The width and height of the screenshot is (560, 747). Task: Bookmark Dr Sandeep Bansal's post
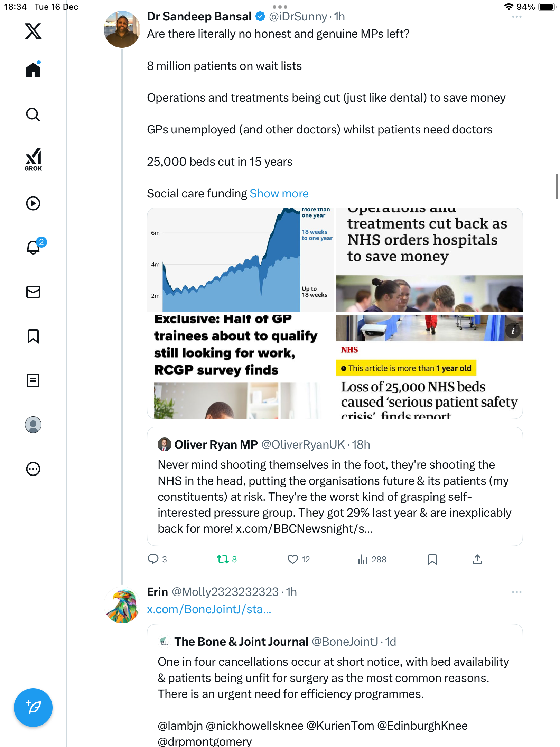coord(432,559)
